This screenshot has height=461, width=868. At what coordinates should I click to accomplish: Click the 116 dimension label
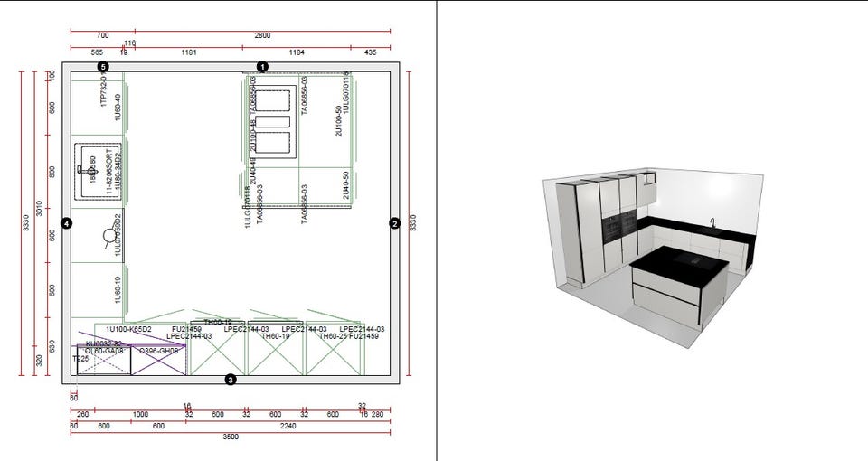[129, 42]
